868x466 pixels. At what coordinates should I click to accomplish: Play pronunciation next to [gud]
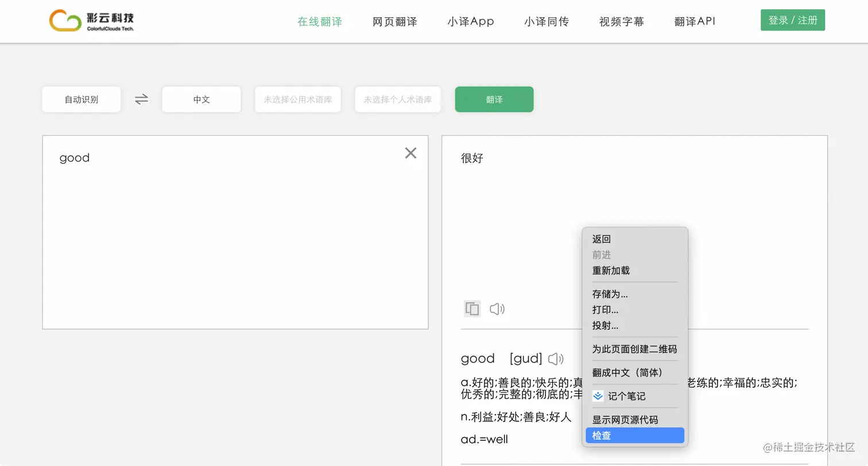pyautogui.click(x=556, y=359)
